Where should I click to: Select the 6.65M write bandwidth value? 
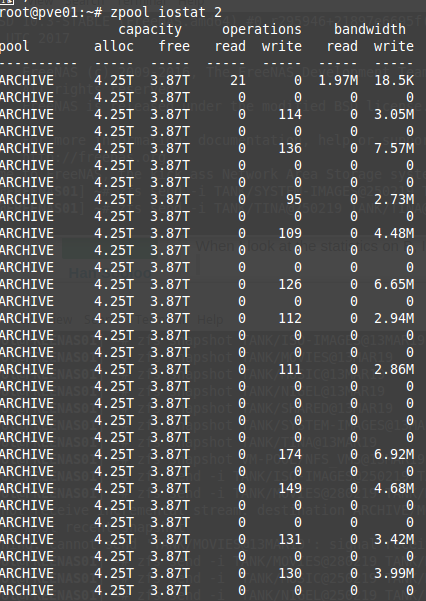tap(394, 284)
